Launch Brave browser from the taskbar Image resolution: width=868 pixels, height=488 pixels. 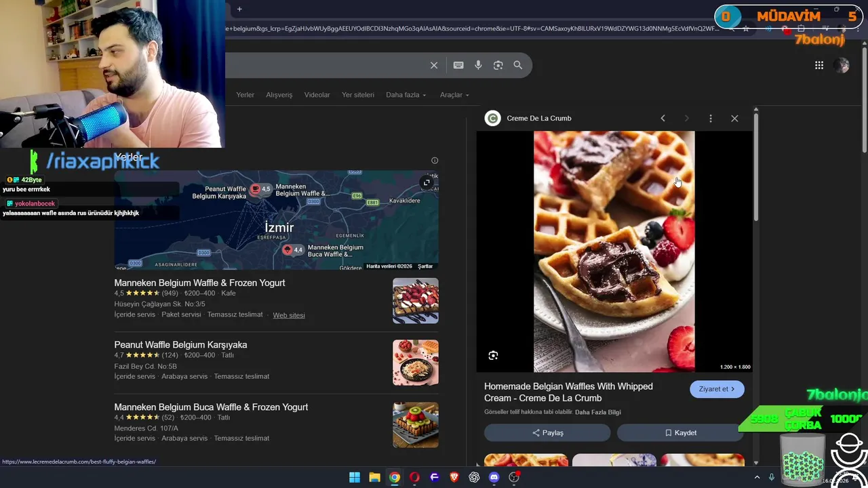point(454,477)
